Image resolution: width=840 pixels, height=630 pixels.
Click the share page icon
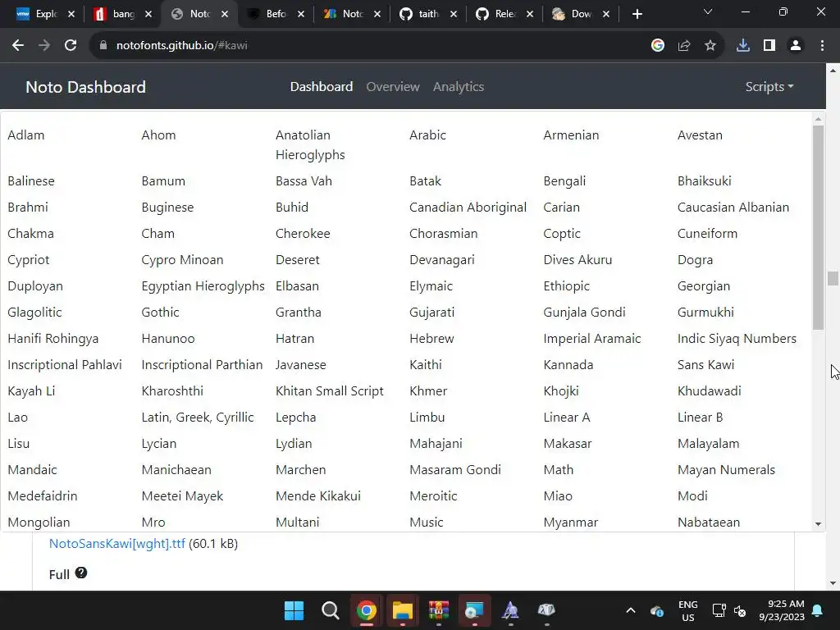click(684, 46)
